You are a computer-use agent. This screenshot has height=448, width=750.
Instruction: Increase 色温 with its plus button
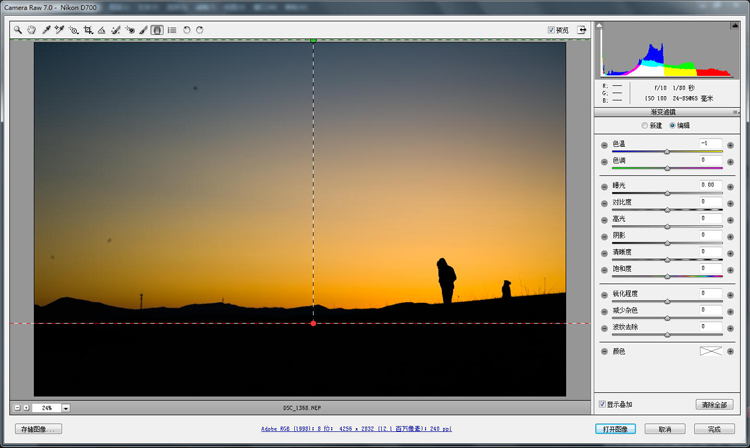(x=730, y=145)
